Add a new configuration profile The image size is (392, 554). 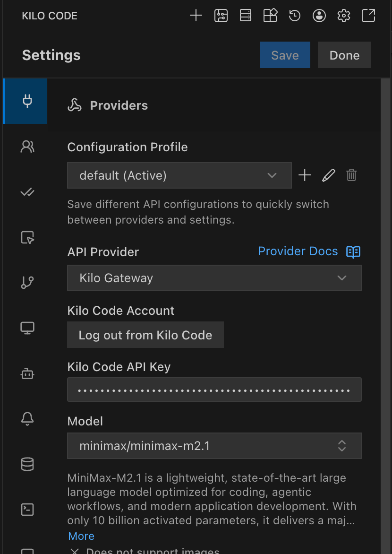pos(305,175)
